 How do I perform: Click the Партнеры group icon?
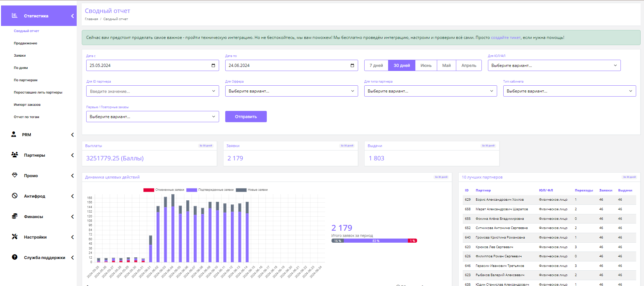pyautogui.click(x=15, y=155)
